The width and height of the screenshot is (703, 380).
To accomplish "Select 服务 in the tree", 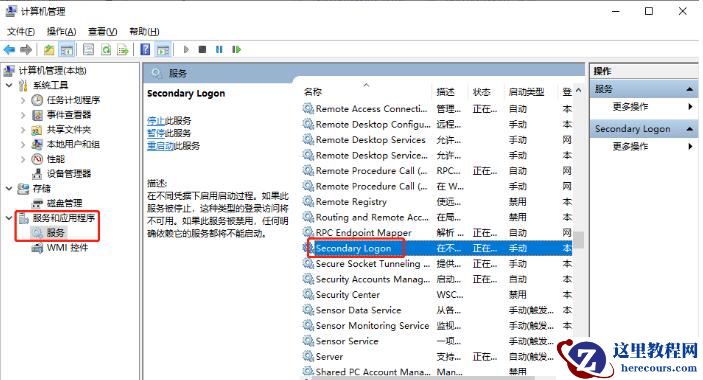I will [x=56, y=232].
